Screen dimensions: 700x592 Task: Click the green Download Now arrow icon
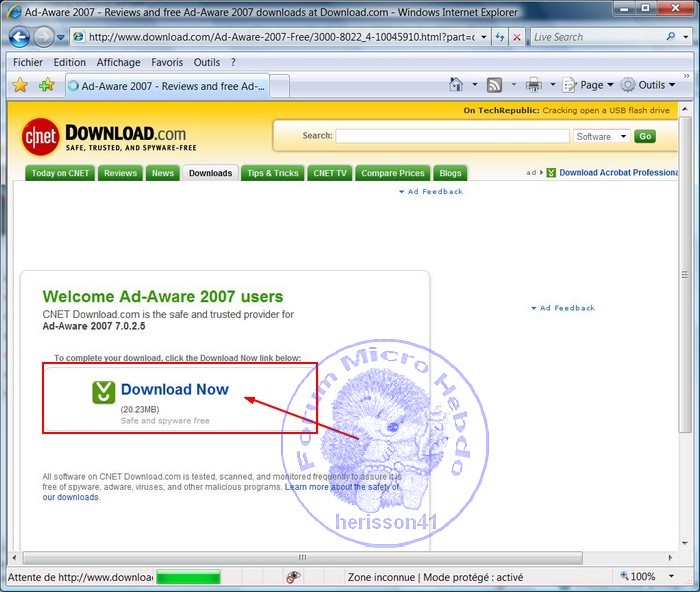click(104, 392)
